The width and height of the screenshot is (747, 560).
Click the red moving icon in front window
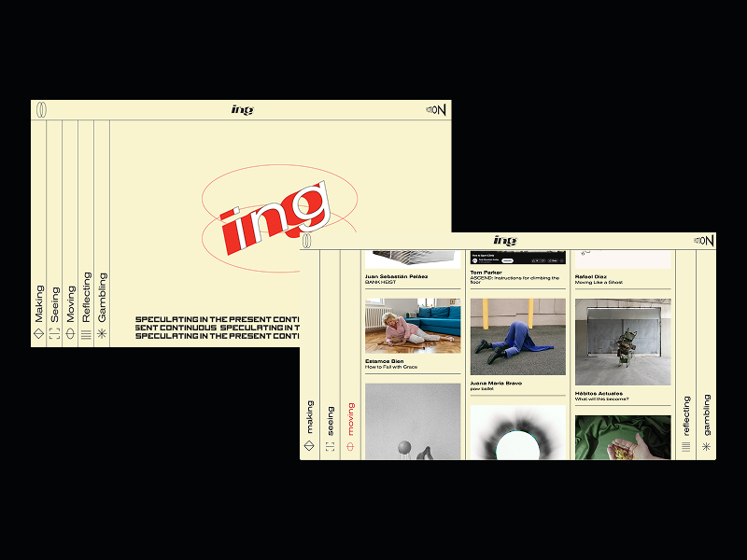tap(350, 446)
